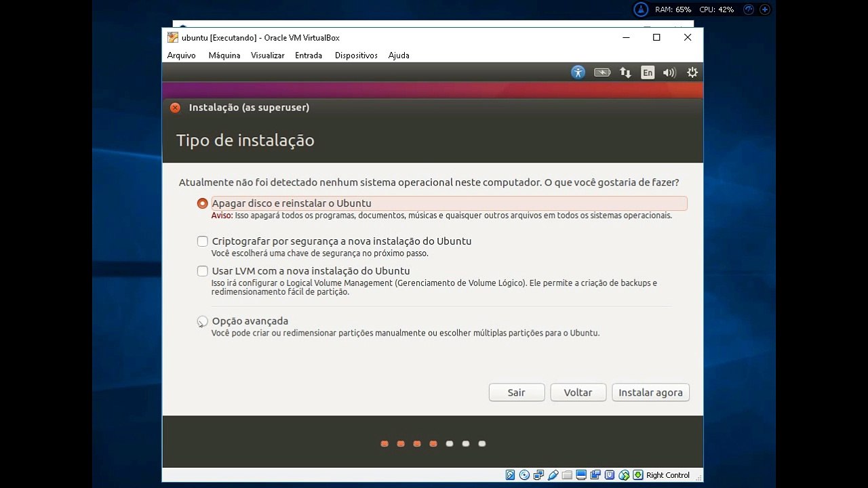Open the shared folders status icon
Screen dimensions: 868x488
(x=567, y=475)
